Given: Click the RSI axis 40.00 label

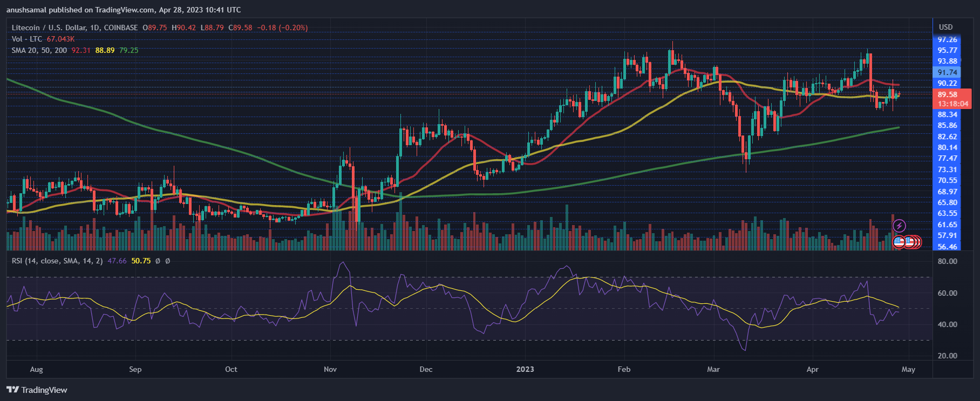Looking at the screenshot, I should (x=947, y=324).
